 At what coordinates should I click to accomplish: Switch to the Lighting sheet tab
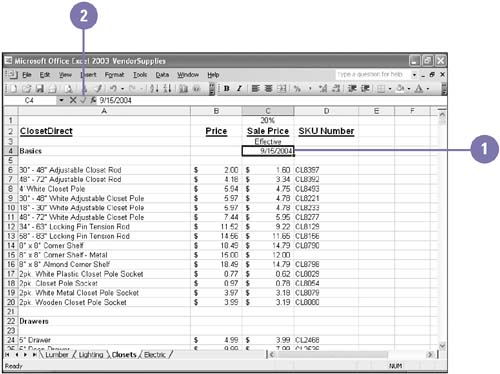[91, 355]
